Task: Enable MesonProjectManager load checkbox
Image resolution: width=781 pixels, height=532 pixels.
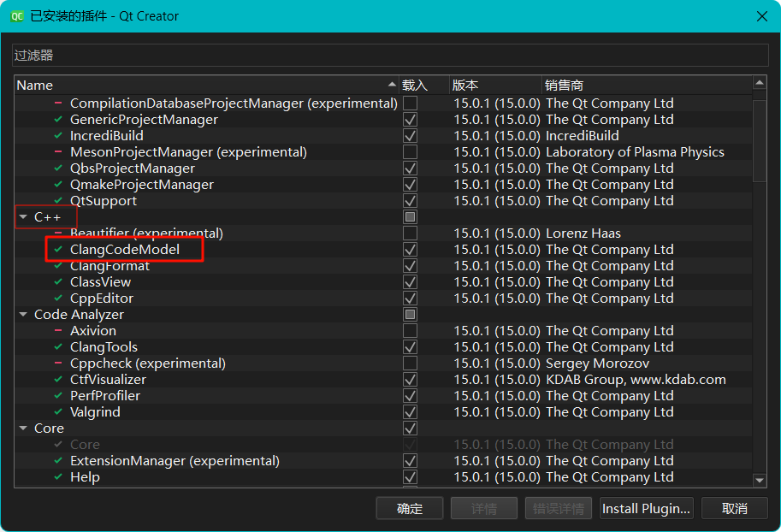Action: coord(411,152)
